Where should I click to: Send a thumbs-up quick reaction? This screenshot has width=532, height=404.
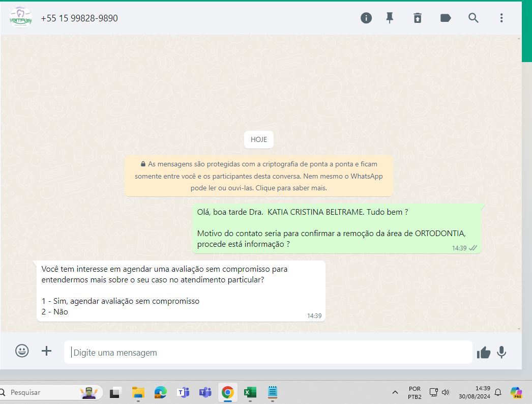[484, 353]
